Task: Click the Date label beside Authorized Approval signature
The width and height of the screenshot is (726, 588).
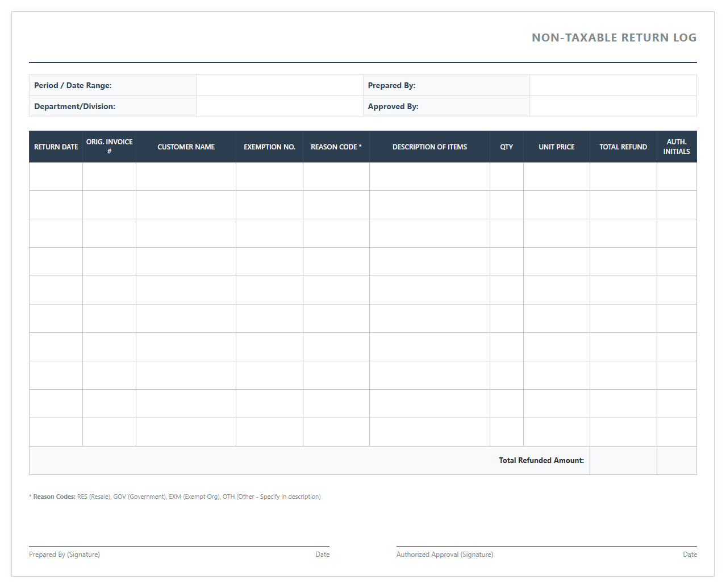Action: pyautogui.click(x=690, y=554)
